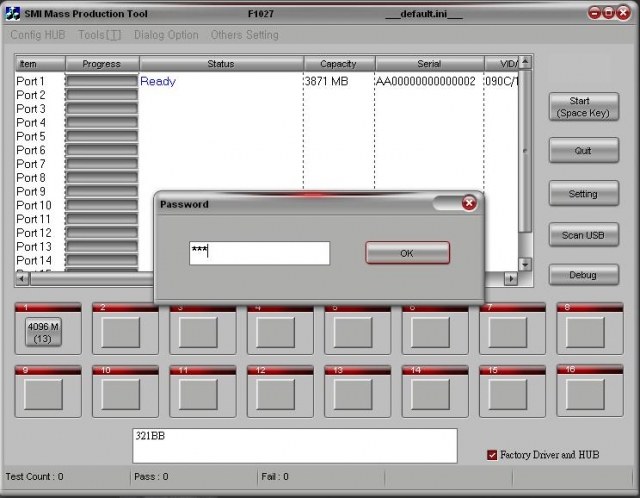The height and width of the screenshot is (498, 640).
Task: Click the Item column header
Action: (40, 64)
